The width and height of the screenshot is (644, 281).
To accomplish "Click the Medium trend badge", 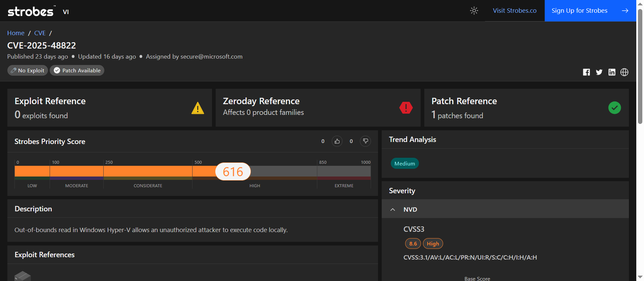I will 405,163.
